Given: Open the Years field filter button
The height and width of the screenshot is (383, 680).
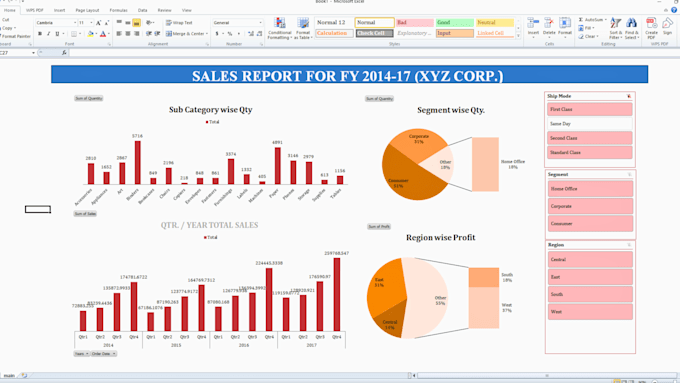Looking at the screenshot, I should coord(81,354).
